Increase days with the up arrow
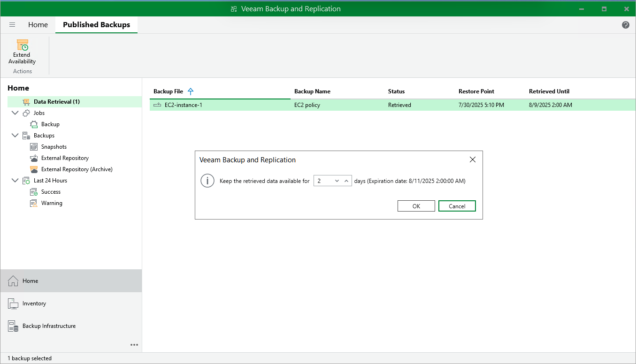Screen dimensions: 636x364 coord(346,181)
